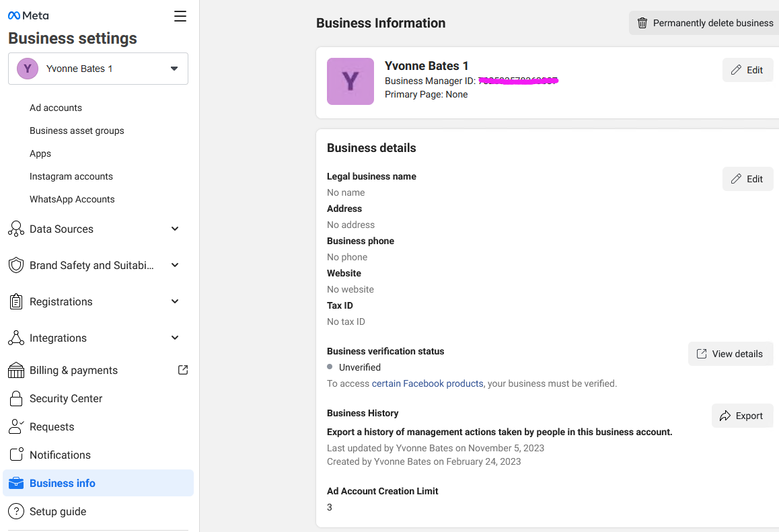Open the Yvonne Bates 1 business selector dropdown
779x532 pixels.
pos(98,69)
